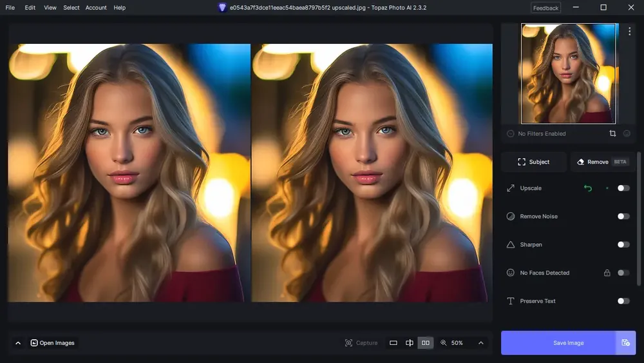The width and height of the screenshot is (644, 363).
Task: Select single image view mode
Action: pyautogui.click(x=393, y=343)
